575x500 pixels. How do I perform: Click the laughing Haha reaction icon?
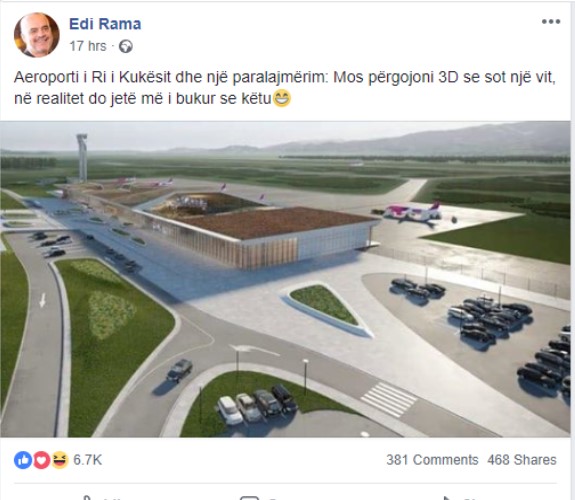click(x=60, y=460)
